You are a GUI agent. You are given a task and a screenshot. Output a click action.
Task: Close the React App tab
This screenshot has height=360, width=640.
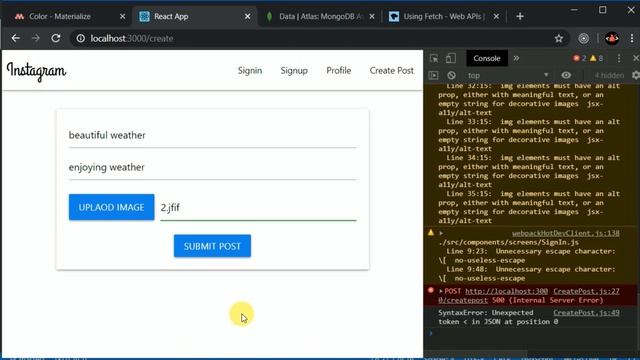tap(247, 16)
